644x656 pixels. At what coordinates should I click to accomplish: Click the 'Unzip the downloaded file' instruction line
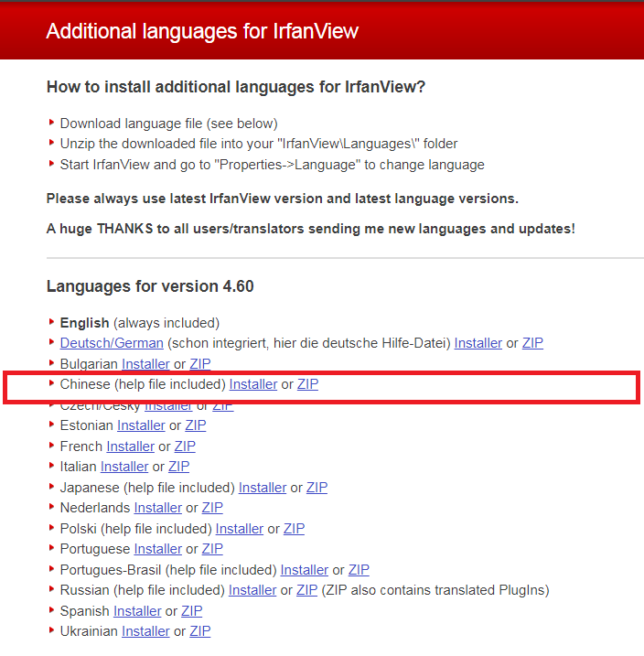pyautogui.click(x=259, y=144)
